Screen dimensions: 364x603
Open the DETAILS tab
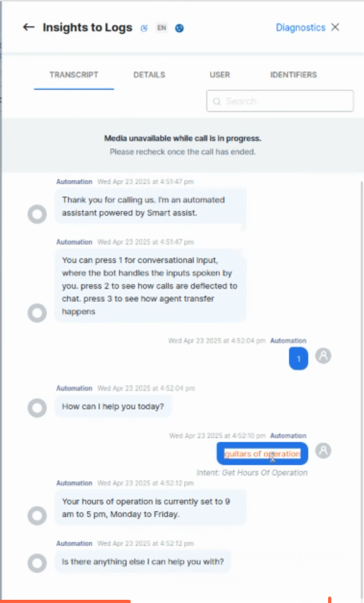point(149,74)
